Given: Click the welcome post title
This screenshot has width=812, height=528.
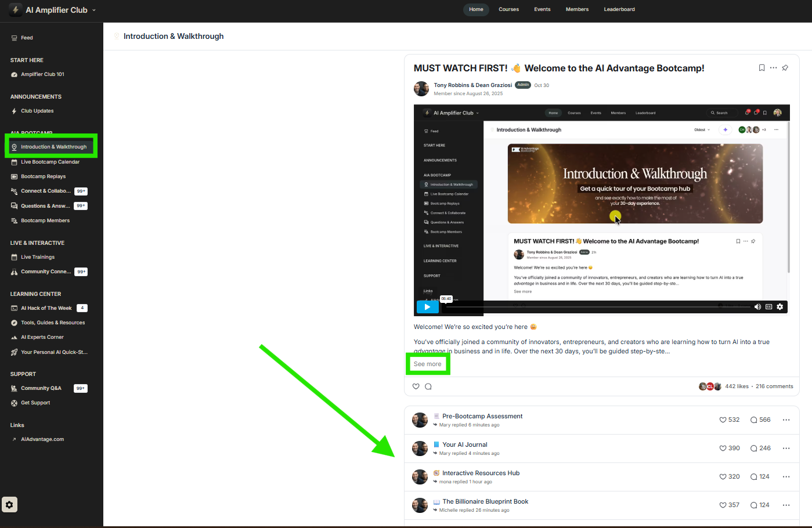Looking at the screenshot, I should (559, 68).
